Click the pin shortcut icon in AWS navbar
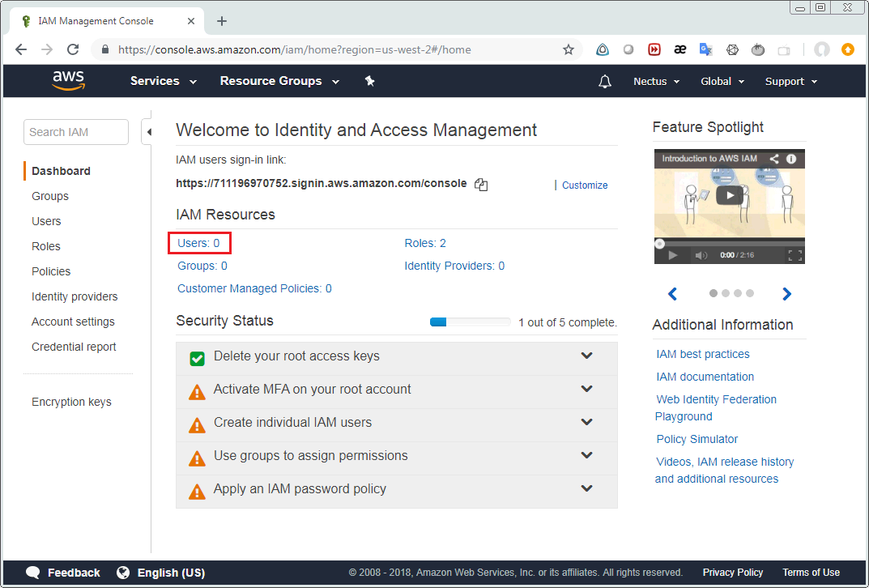Screen dimensions: 869x588 click(369, 81)
